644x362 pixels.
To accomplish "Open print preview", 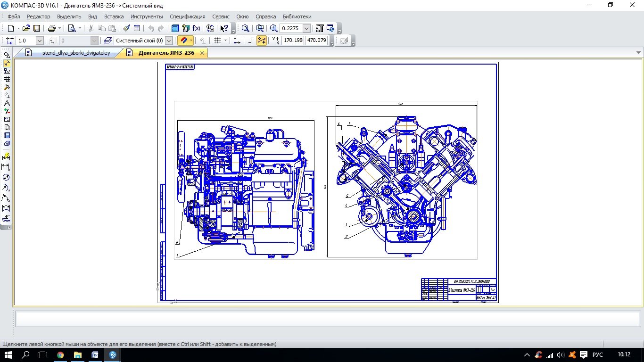I will click(72, 28).
